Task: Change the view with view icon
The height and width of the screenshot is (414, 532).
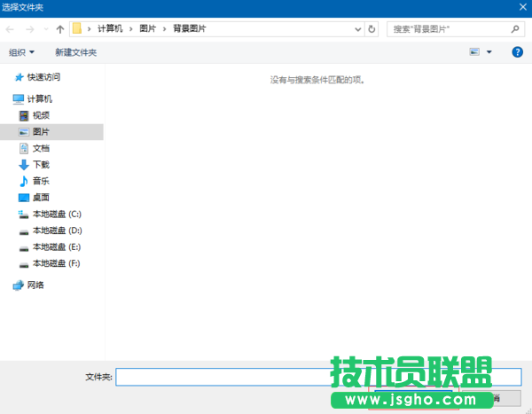Action: (x=474, y=52)
